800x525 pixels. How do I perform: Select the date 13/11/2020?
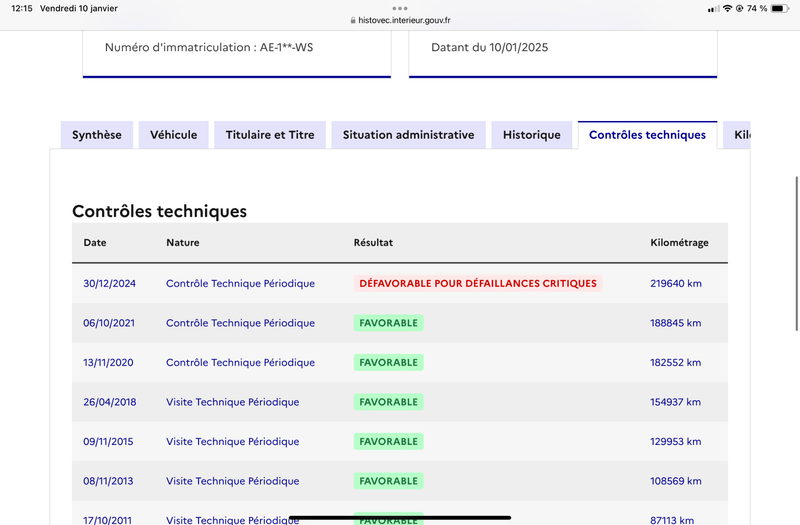108,362
